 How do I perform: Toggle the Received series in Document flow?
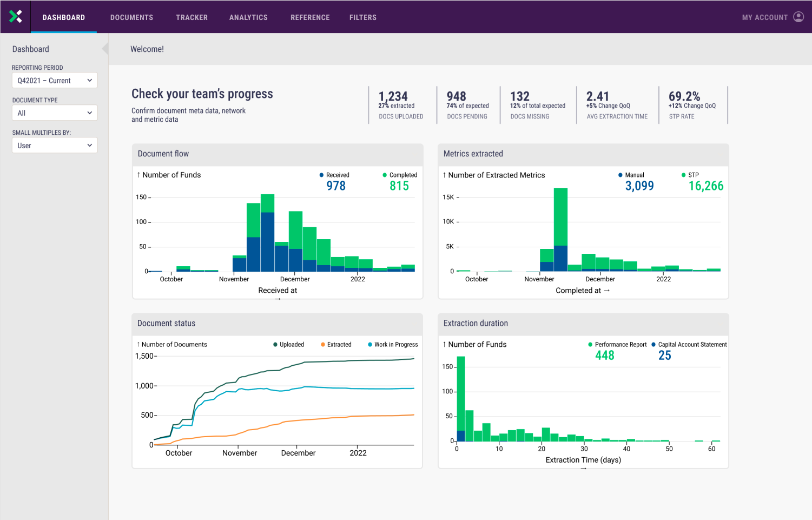point(320,175)
